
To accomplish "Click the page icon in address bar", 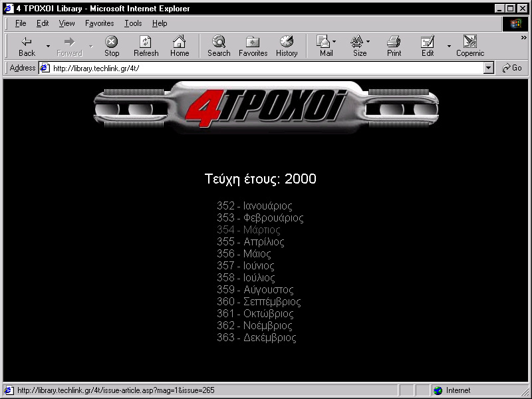I will click(45, 68).
